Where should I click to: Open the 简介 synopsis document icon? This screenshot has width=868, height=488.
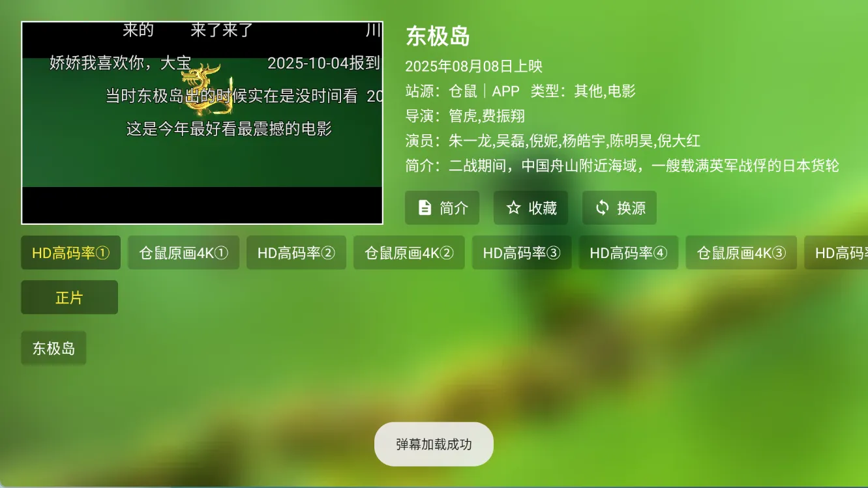425,207
